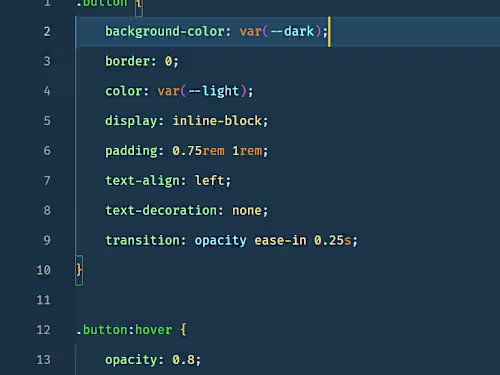The image size is (500, 375).
Task: Click line number 13 in the gutter
Action: [44, 359]
